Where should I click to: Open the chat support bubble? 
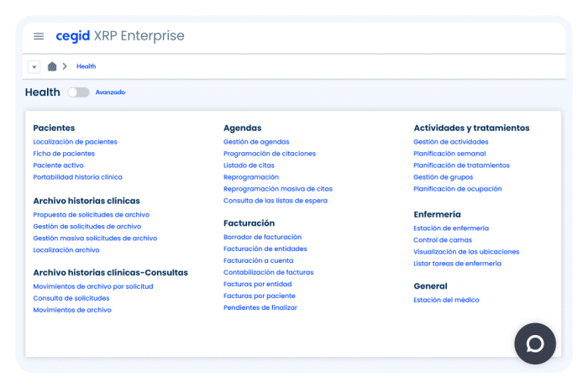click(535, 343)
